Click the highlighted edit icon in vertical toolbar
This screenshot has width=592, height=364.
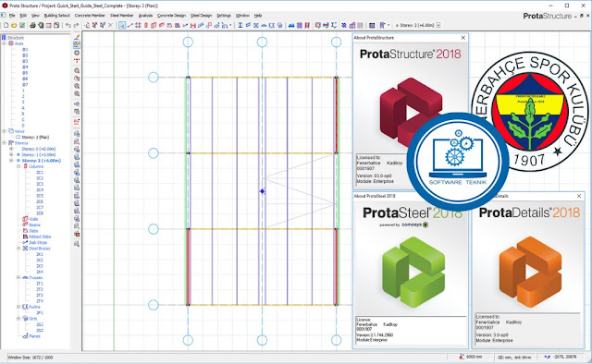click(x=77, y=44)
